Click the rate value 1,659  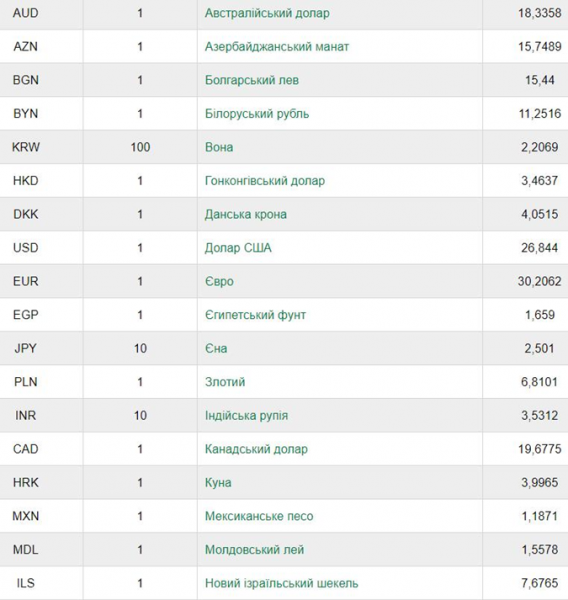(540, 315)
